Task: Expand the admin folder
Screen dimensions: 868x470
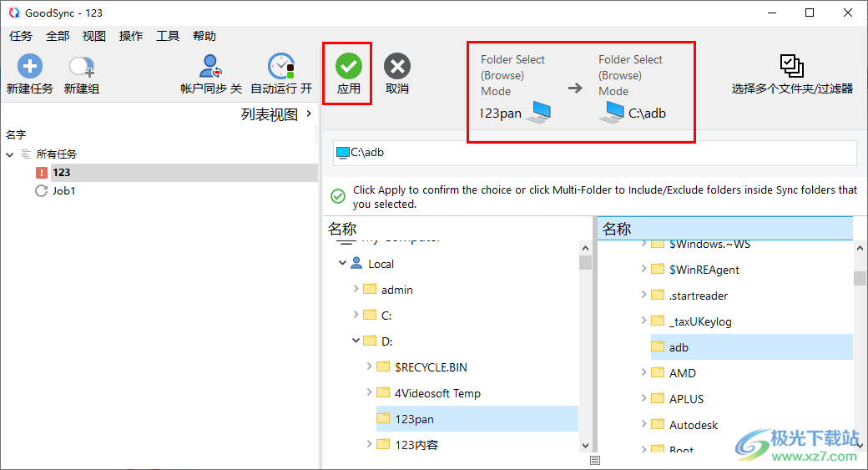Action: (x=356, y=288)
